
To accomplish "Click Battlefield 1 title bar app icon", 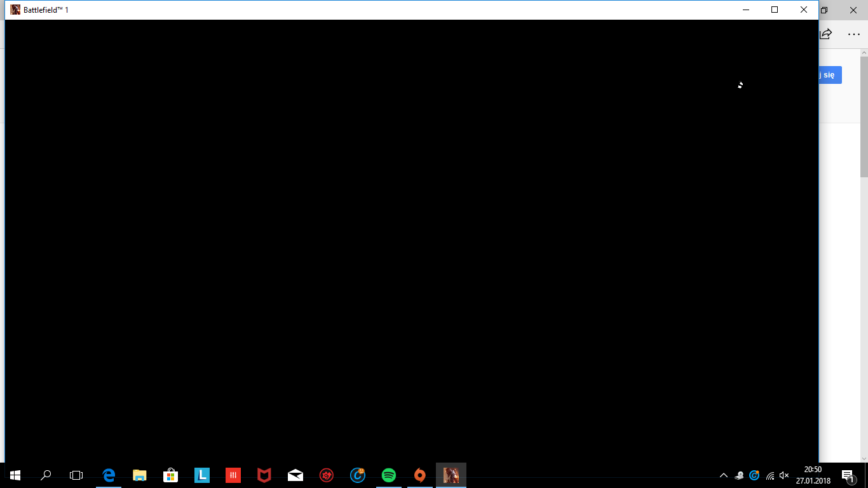I will click(15, 10).
